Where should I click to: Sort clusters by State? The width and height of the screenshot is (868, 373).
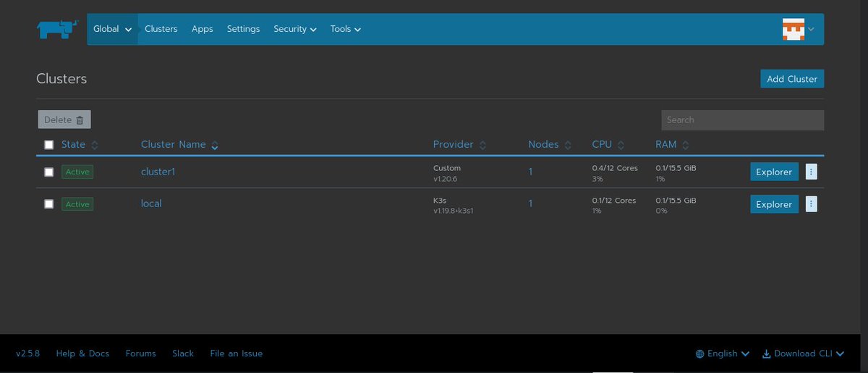(x=80, y=145)
